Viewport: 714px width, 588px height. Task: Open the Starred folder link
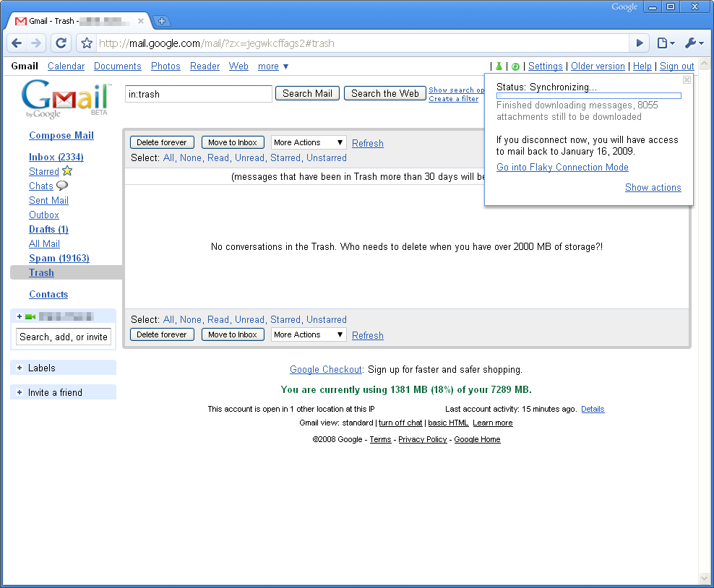[x=43, y=172]
